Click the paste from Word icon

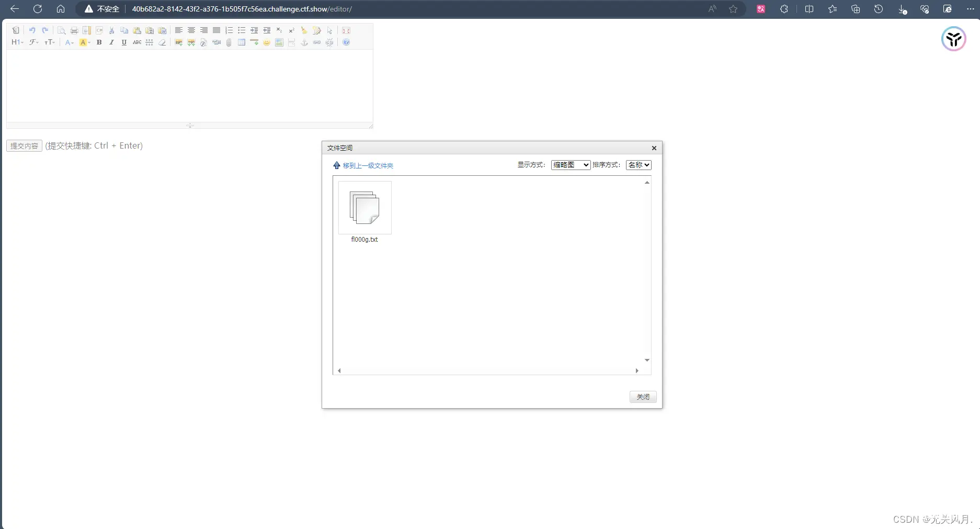[x=162, y=30]
